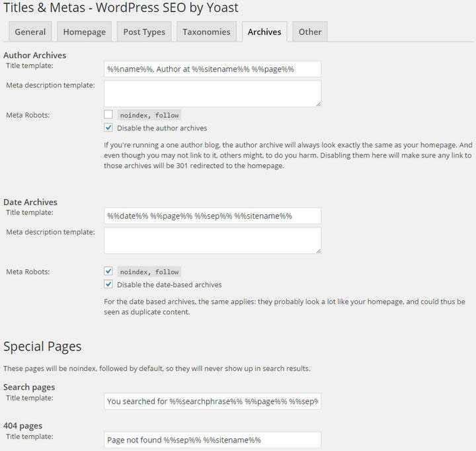Click the Search pages title template field

212,401
